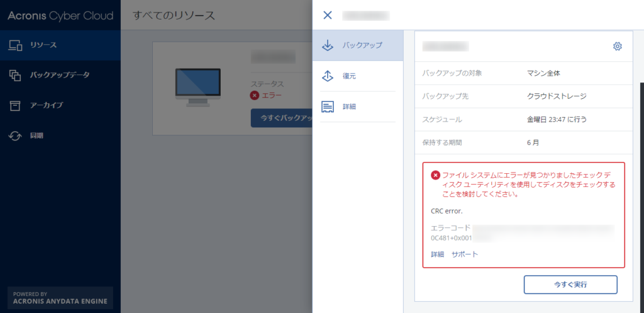Open the アーカイブ menu item
Screen dimensions: 644x313
point(60,105)
